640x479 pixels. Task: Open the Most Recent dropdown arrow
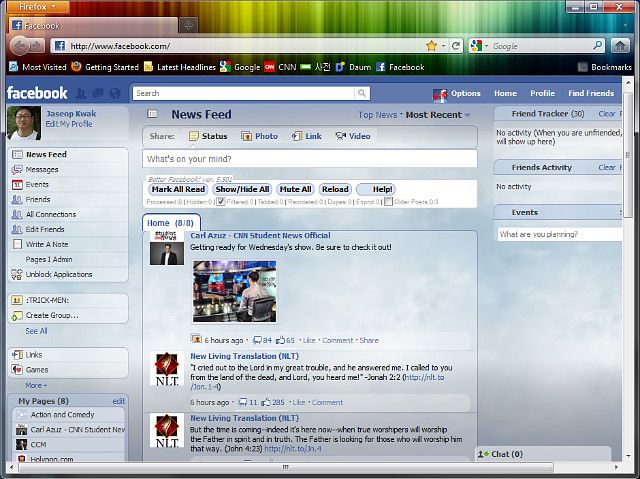tap(467, 115)
